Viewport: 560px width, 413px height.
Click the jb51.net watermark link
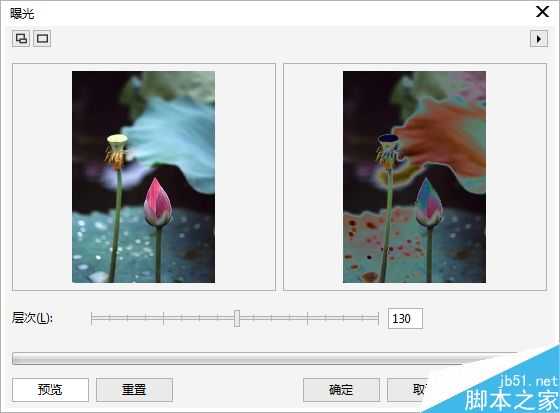(x=529, y=381)
